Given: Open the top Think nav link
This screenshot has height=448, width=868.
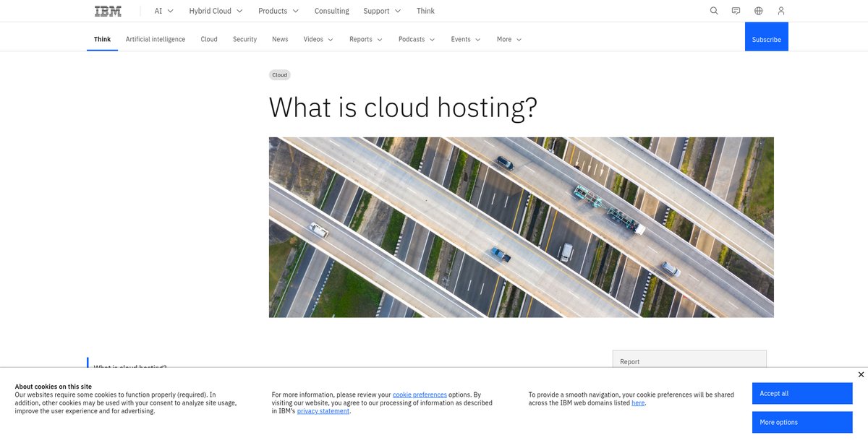Looking at the screenshot, I should [425, 11].
